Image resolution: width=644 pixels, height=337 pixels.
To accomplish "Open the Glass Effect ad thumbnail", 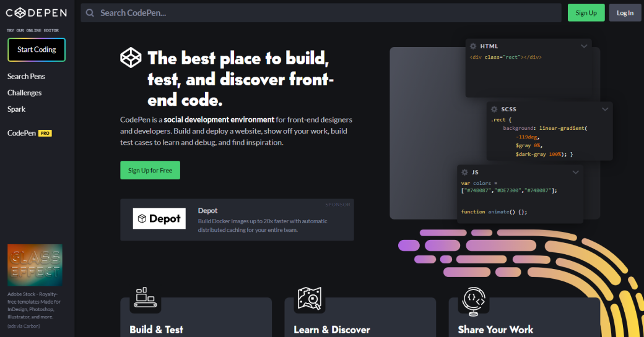I will pos(35,265).
